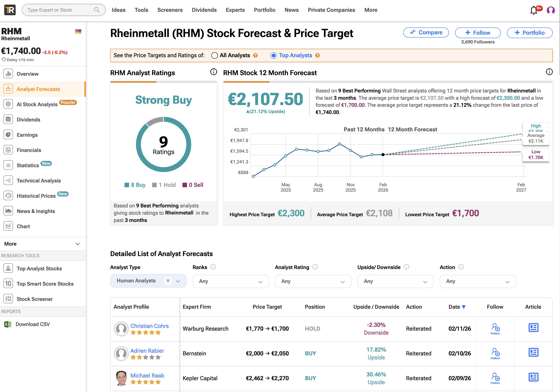
Task: Switch to the Dividends tab in navigation
Action: pyautogui.click(x=204, y=10)
